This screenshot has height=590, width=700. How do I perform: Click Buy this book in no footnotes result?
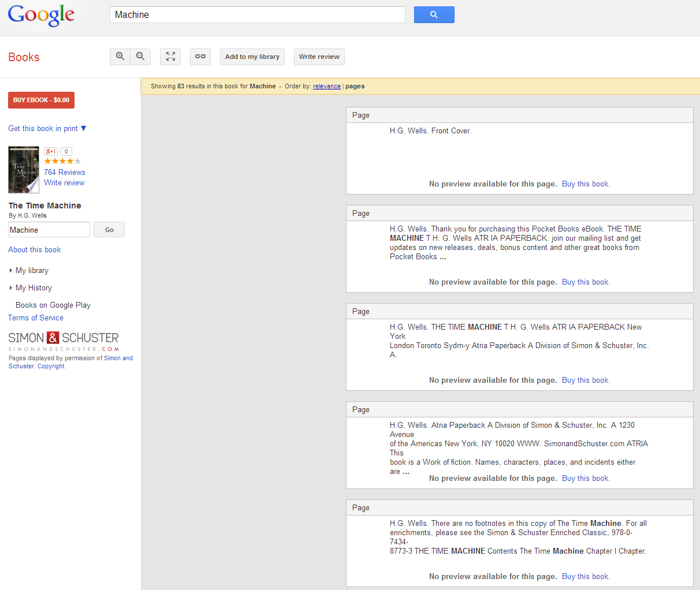[586, 576]
